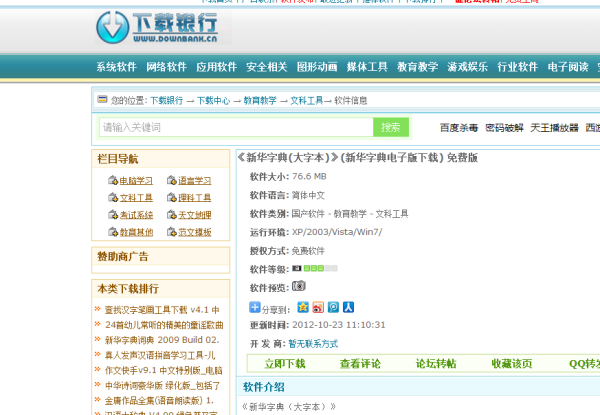
Task: Open 图形动画 menu
Action: (317, 67)
